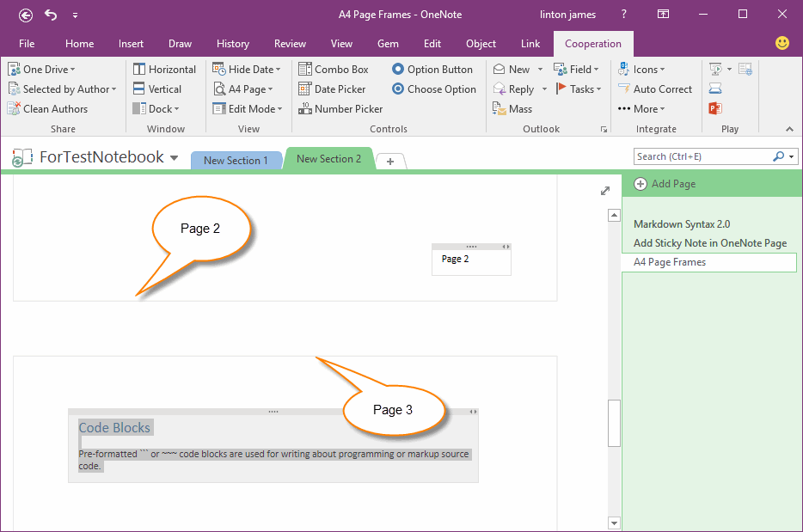Click Auto Correct in Integrate group
Image resolution: width=803 pixels, height=532 pixels.
tap(655, 89)
